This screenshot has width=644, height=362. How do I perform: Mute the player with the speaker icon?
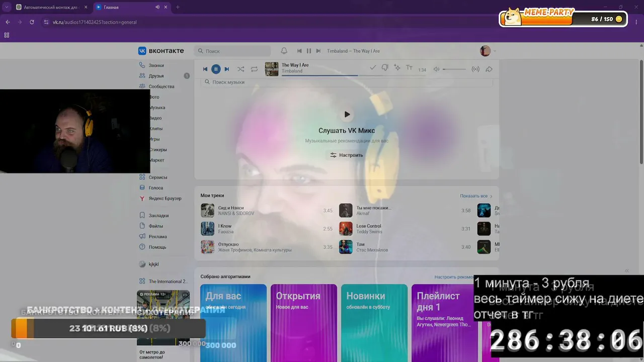coord(436,69)
